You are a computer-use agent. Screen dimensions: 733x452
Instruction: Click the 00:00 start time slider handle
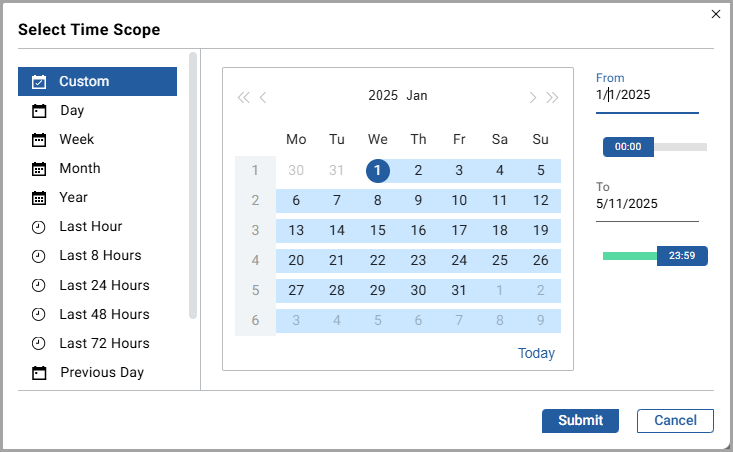coord(628,147)
